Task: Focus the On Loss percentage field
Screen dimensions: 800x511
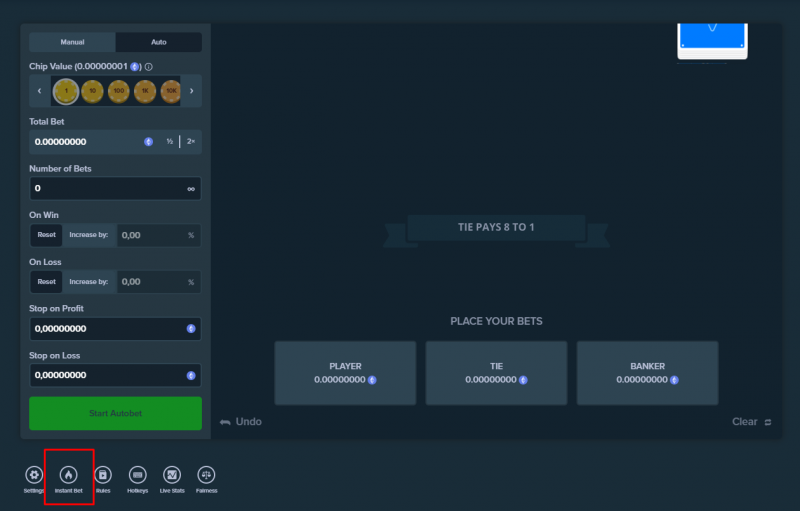Action: (159, 282)
